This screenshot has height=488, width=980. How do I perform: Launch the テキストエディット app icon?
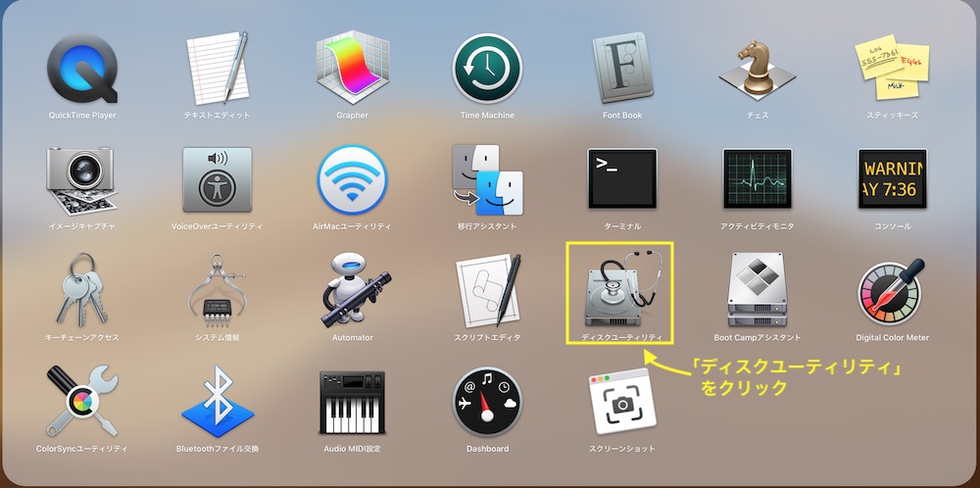217,69
